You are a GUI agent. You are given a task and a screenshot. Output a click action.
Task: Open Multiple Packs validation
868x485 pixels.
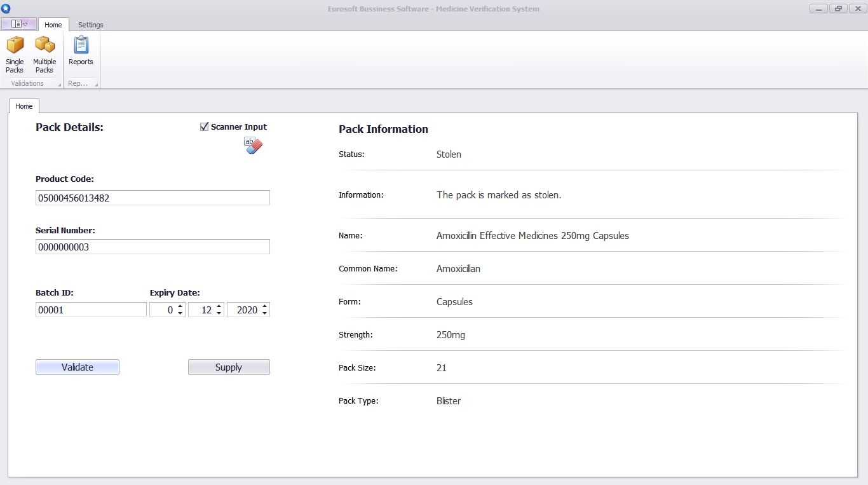point(44,55)
